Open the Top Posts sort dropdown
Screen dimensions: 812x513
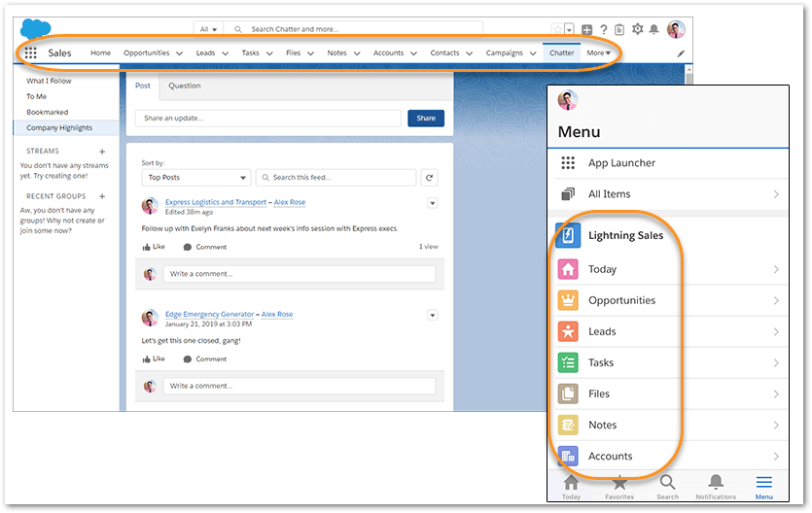tap(196, 178)
